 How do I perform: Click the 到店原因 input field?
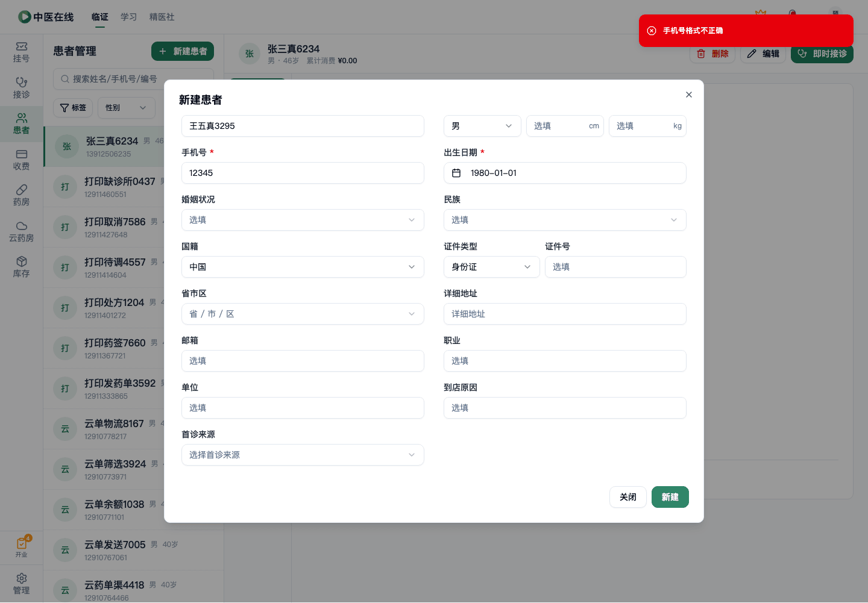[565, 408]
